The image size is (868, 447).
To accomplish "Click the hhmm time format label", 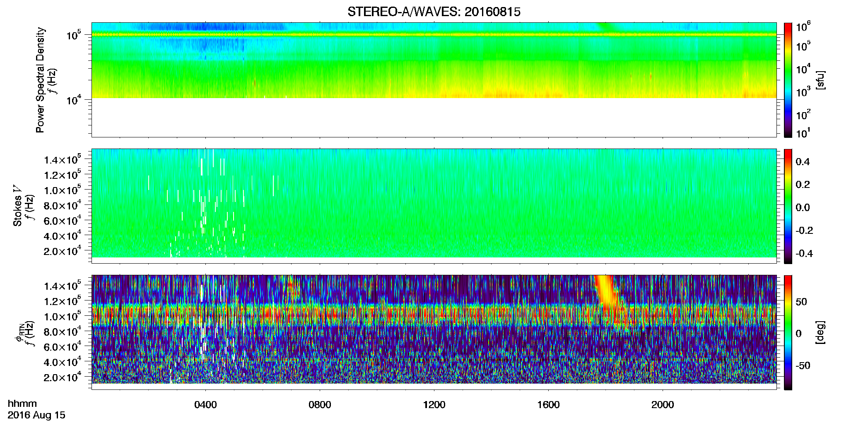I will pos(22,404).
